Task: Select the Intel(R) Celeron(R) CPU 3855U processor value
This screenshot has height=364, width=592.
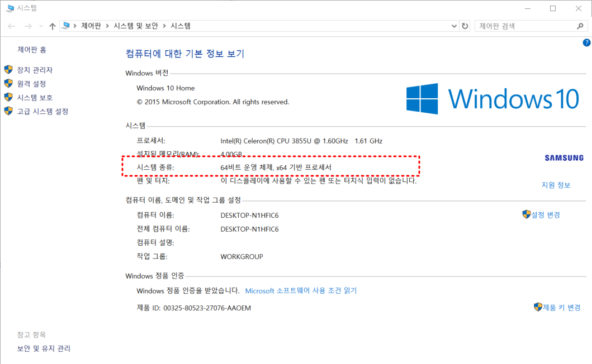Action: coord(301,141)
